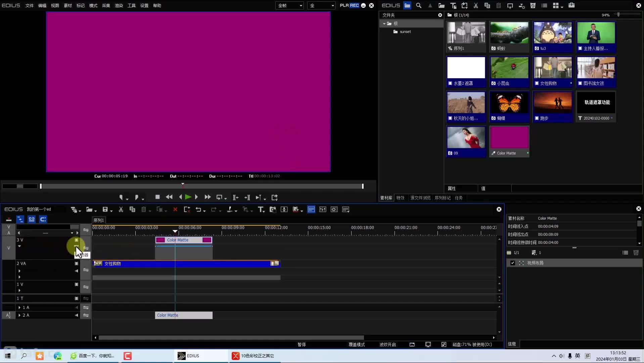Mute audio track 1 A
Viewport: 644px width, 363px height.
click(x=77, y=308)
